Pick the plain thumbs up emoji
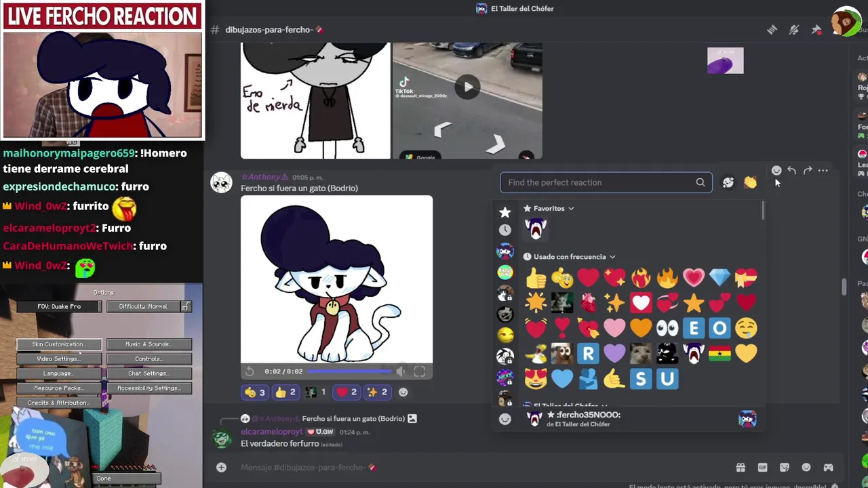Viewport: 868px width, 488px height. tap(536, 277)
